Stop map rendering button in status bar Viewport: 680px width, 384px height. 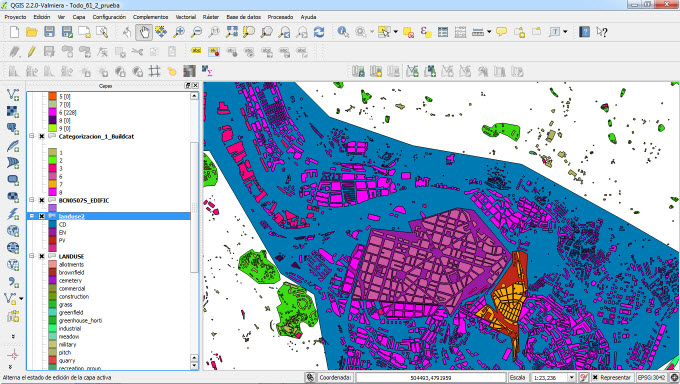point(584,377)
